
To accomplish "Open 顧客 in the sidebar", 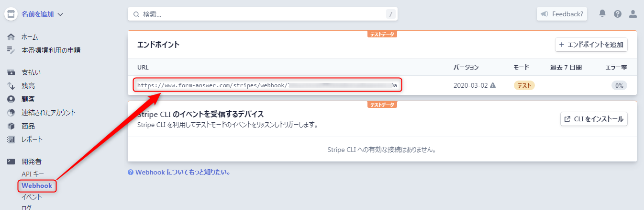I will [x=28, y=99].
